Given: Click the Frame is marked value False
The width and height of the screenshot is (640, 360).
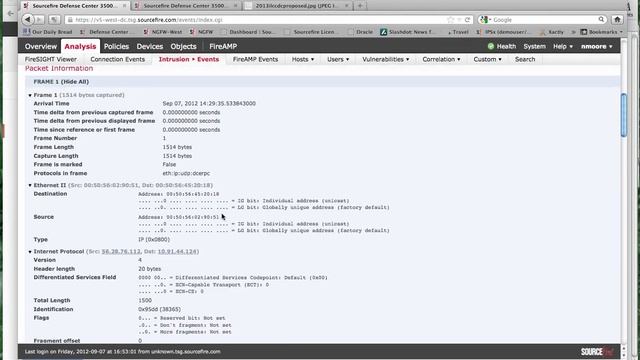Looking at the screenshot, I should point(169,164).
